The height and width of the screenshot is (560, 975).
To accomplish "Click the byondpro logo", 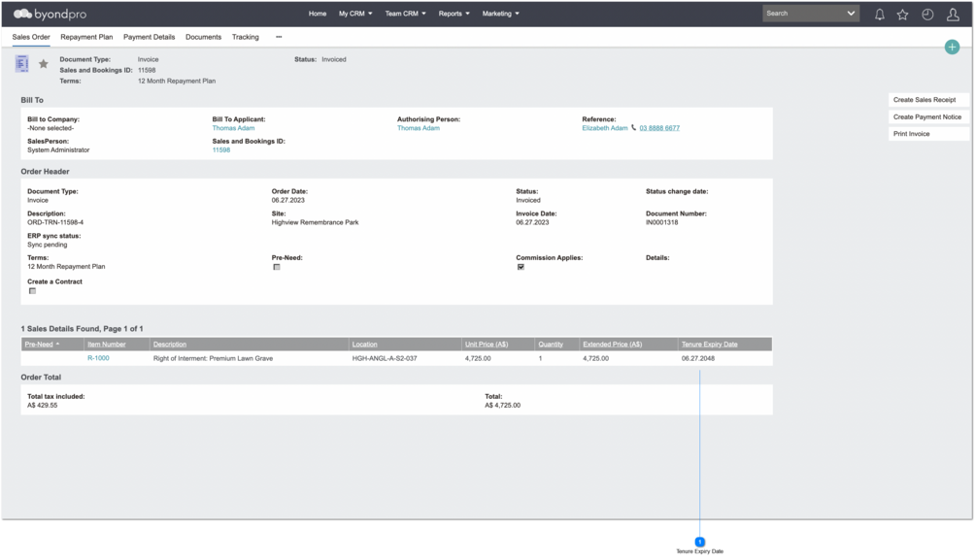I will coord(50,14).
